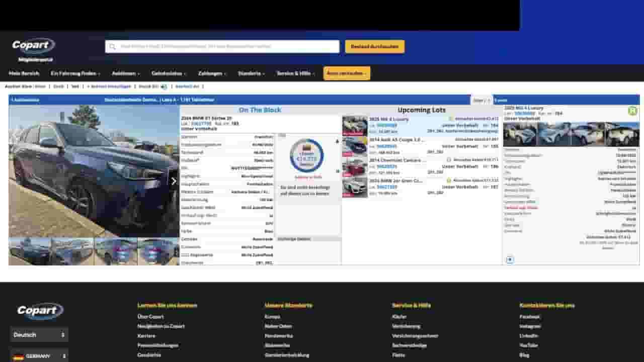Image resolution: width=644 pixels, height=362 pixels.
Task: Click the status icon on the BMW 2er row
Action: pyautogui.click(x=449, y=180)
